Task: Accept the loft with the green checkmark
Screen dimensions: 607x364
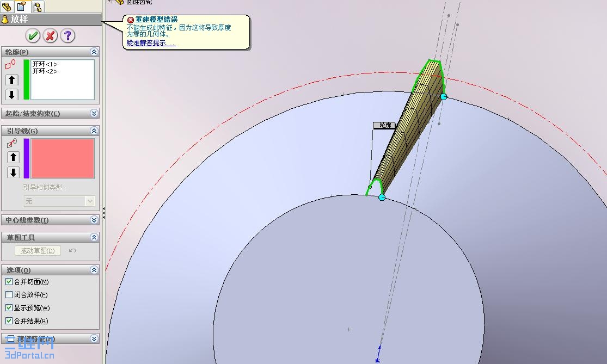Action: click(33, 36)
